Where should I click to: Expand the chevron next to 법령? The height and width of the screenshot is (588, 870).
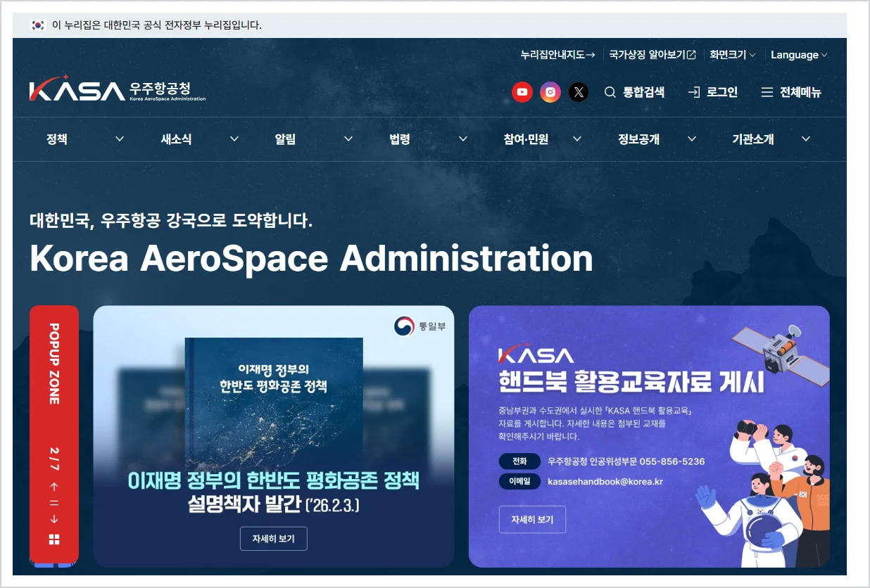[x=463, y=139]
